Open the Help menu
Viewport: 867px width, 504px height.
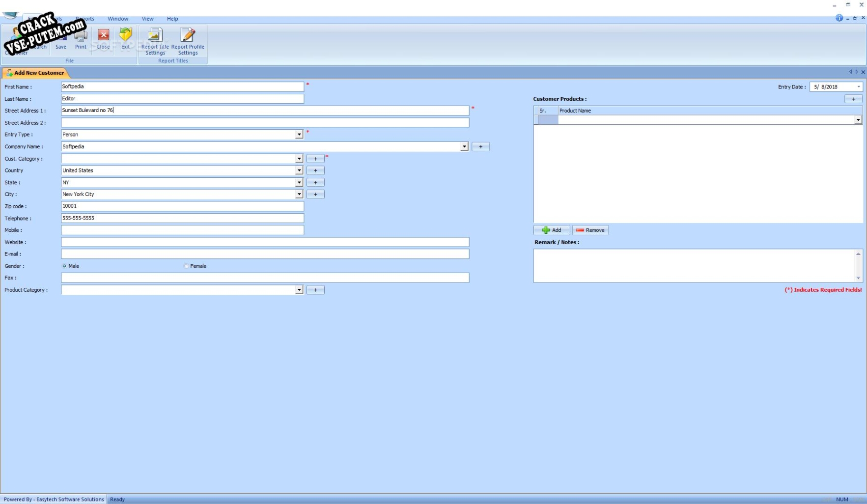tap(172, 19)
